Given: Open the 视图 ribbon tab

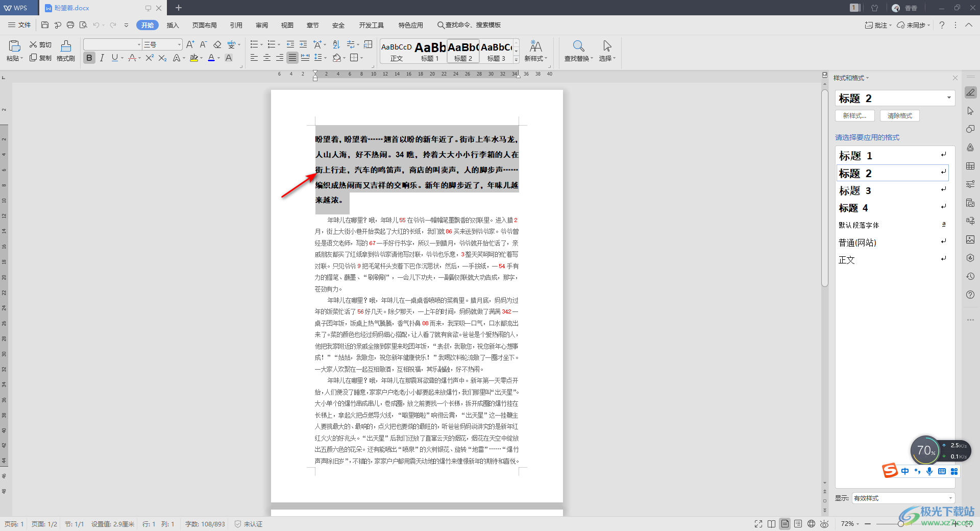Looking at the screenshot, I should click(287, 25).
